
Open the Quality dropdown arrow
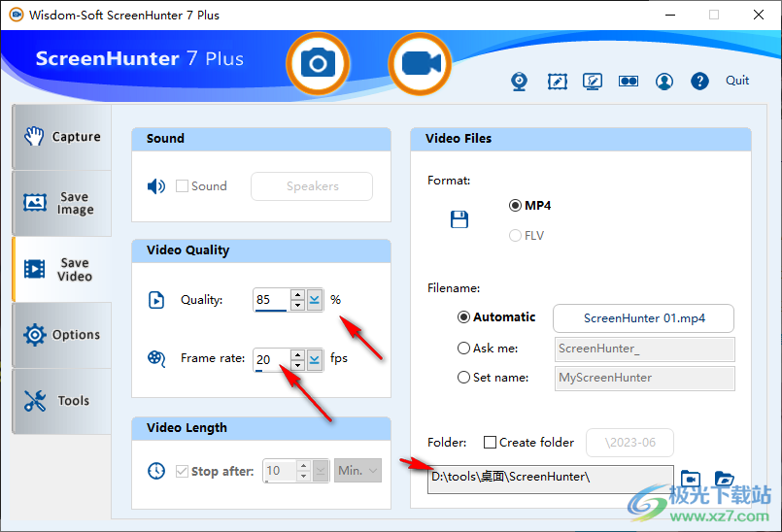pos(314,300)
